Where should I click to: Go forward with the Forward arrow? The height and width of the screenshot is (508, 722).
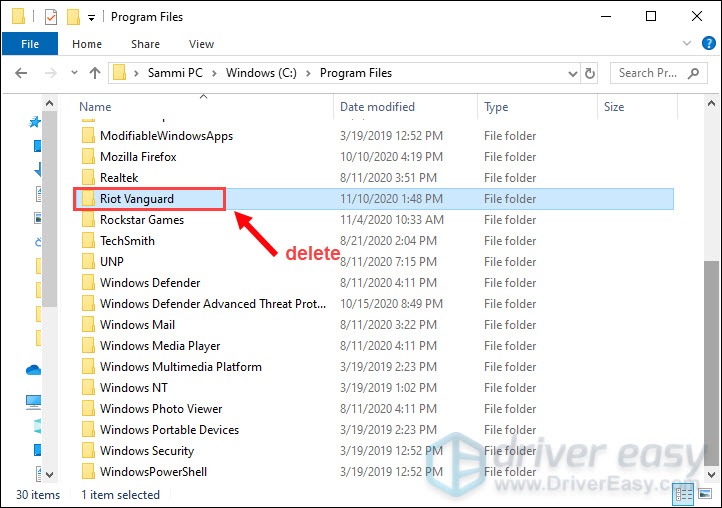51,73
